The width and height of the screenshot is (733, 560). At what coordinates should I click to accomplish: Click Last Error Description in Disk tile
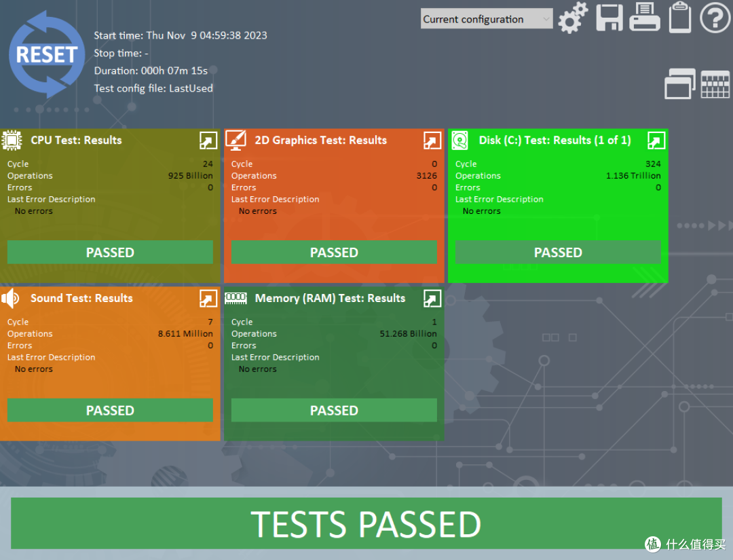coord(500,200)
